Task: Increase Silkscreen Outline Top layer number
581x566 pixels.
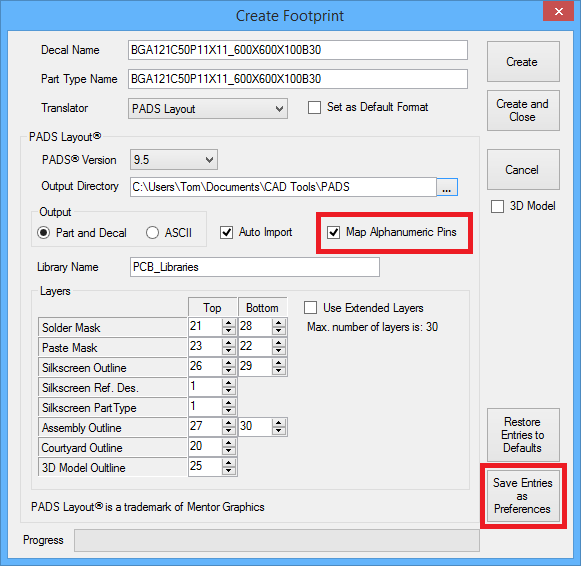Action: click(229, 363)
